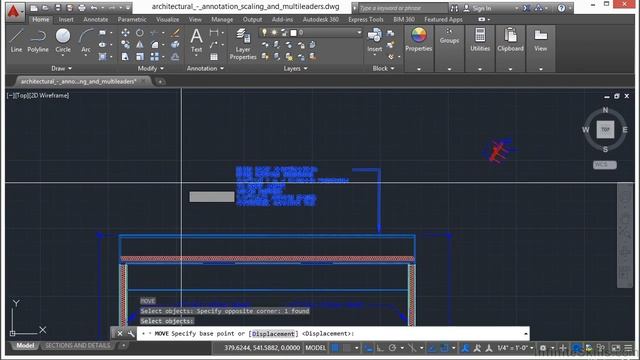
Task: Toggle layer on/off lightbulb icon
Action: click(x=264, y=32)
